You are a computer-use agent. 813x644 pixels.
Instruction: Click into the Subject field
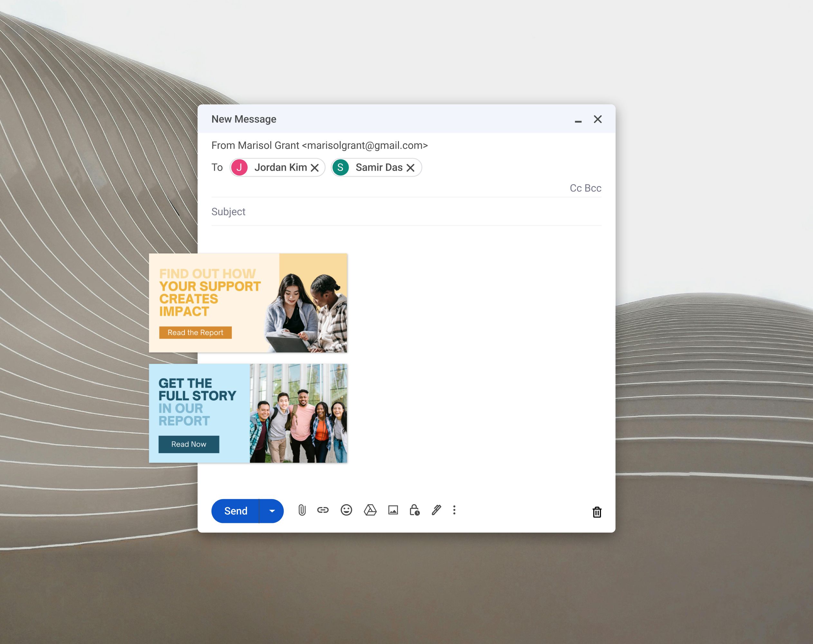406,212
